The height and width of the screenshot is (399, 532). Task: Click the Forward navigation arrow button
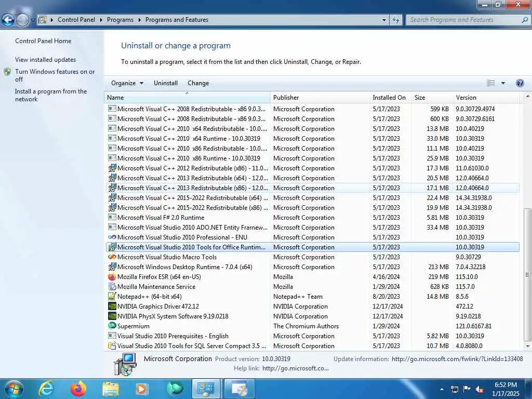coord(22,20)
